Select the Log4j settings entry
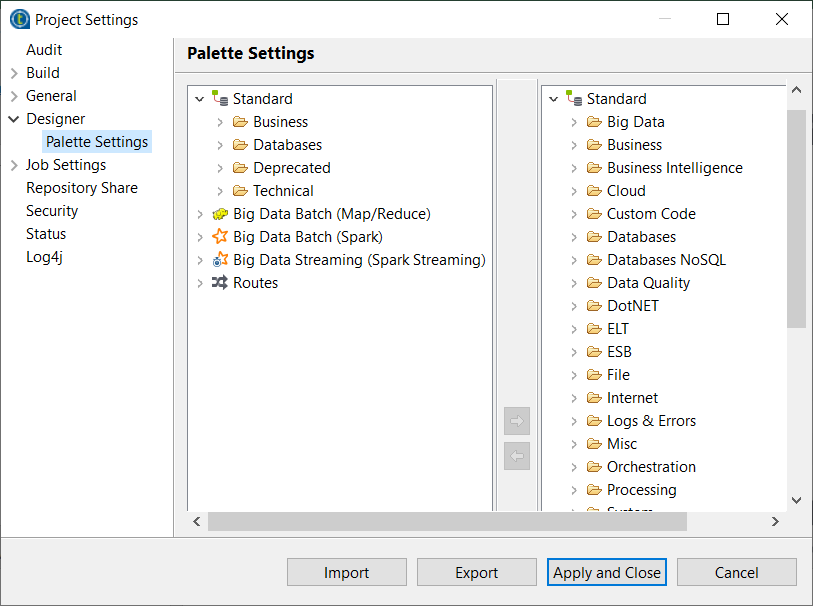The height and width of the screenshot is (606, 813). point(47,257)
